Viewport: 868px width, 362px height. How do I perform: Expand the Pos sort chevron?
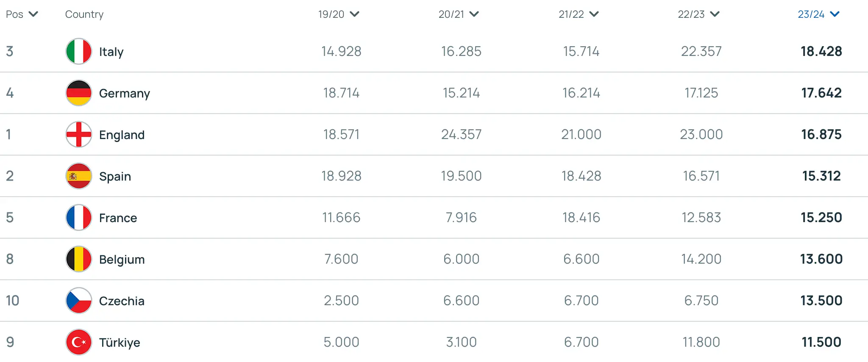click(x=33, y=14)
